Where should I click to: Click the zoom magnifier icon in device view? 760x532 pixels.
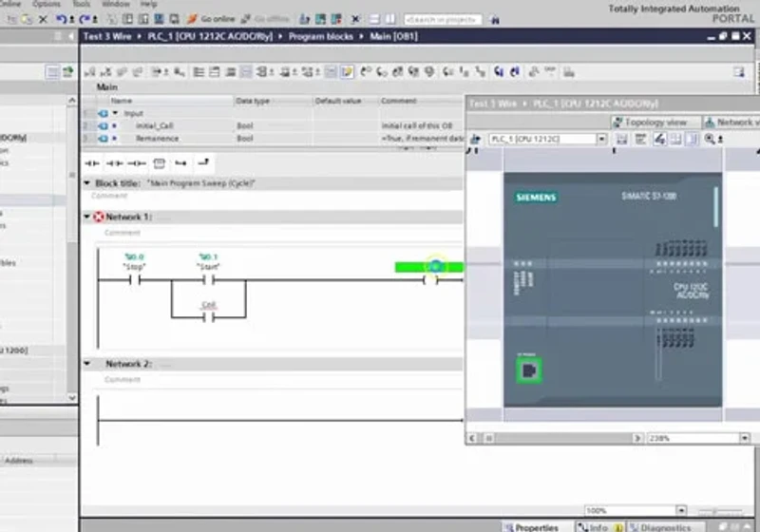click(x=710, y=139)
